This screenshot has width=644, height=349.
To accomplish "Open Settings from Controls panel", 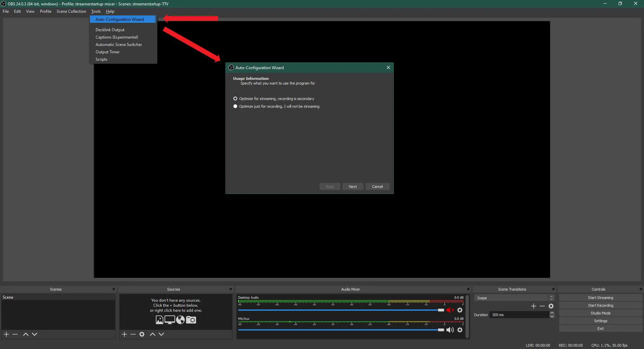I will pos(600,321).
